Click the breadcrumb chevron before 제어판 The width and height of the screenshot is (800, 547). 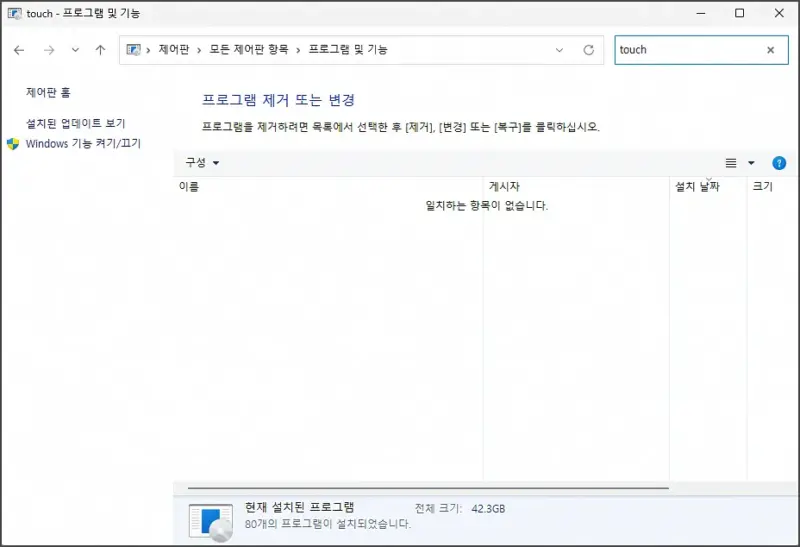(148, 50)
